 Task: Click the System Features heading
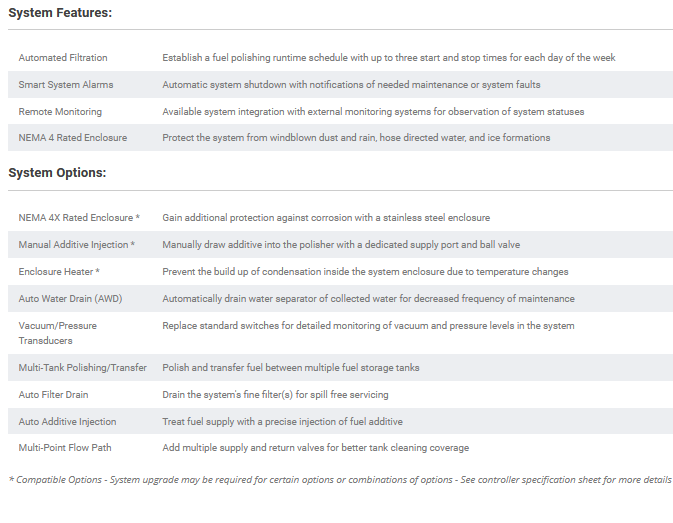tap(60, 13)
